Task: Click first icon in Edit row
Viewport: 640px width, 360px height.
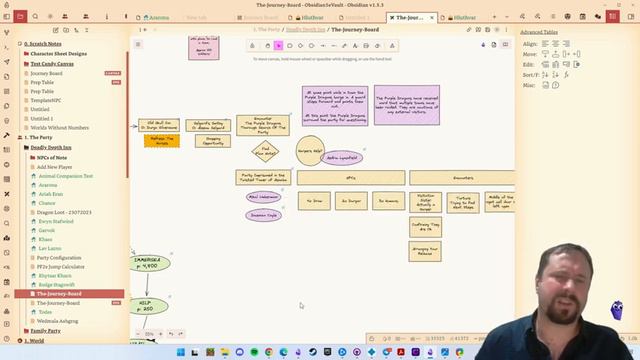Action: pyautogui.click(x=545, y=64)
